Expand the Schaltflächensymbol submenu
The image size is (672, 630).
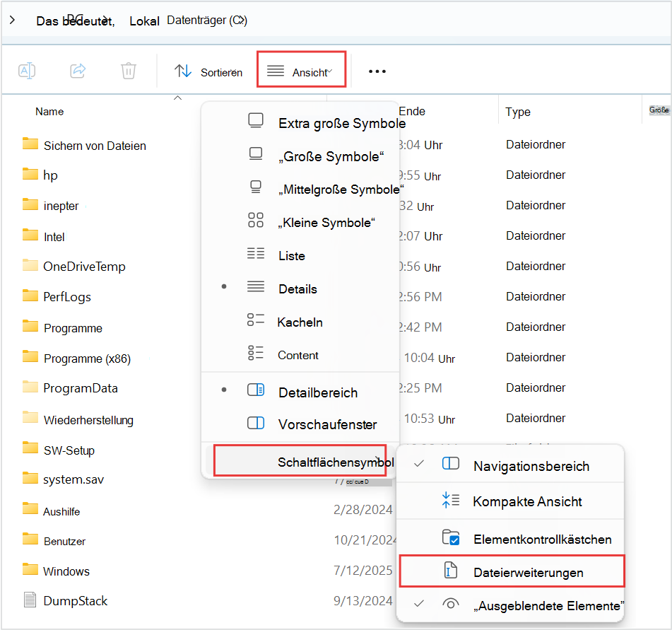point(300,460)
